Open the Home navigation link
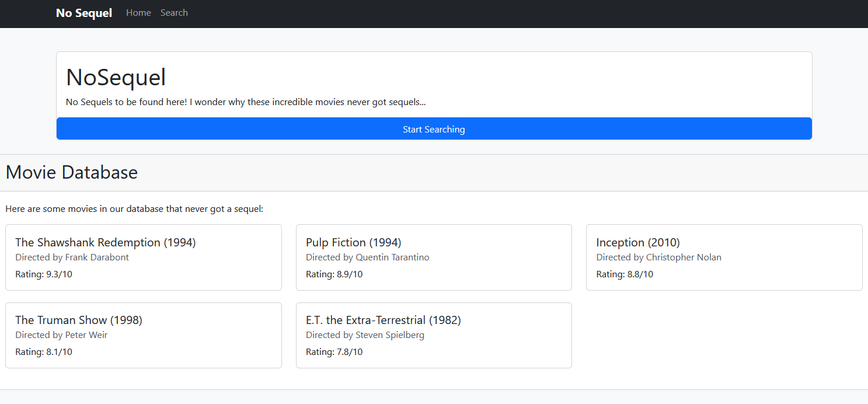This screenshot has height=404, width=868. coord(138,13)
